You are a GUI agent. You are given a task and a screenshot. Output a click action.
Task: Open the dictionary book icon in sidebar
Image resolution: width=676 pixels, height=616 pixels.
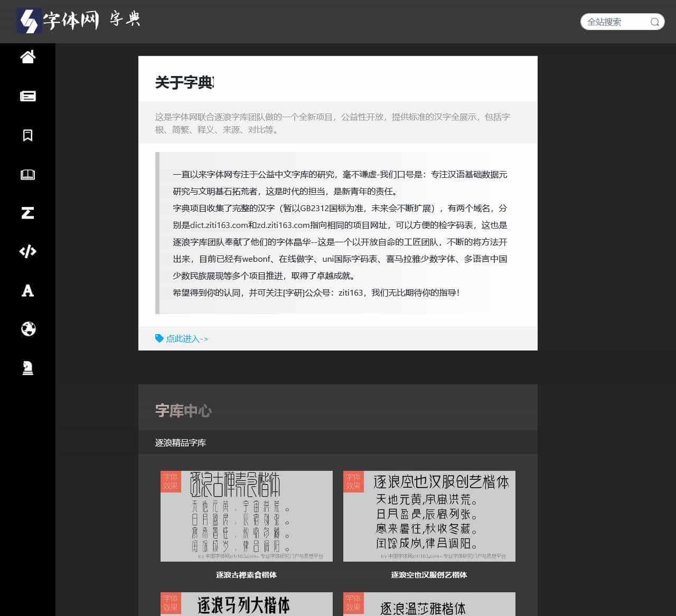27,174
